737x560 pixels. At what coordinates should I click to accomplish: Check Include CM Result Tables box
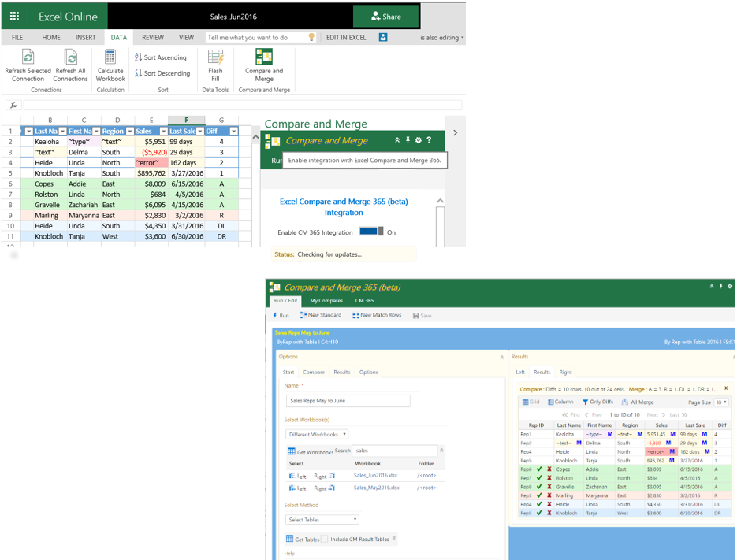[324, 539]
